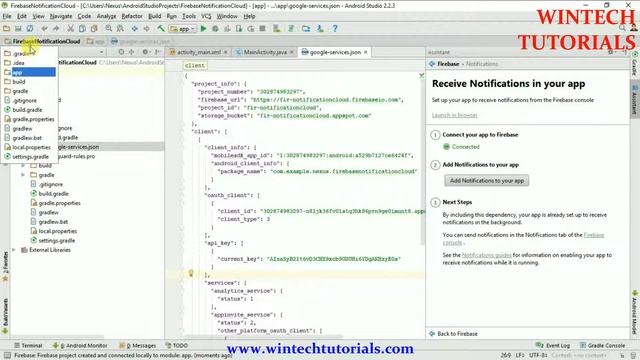The width and height of the screenshot is (640, 360).
Task: Click the Add Notifications to your app button
Action: pos(487,180)
